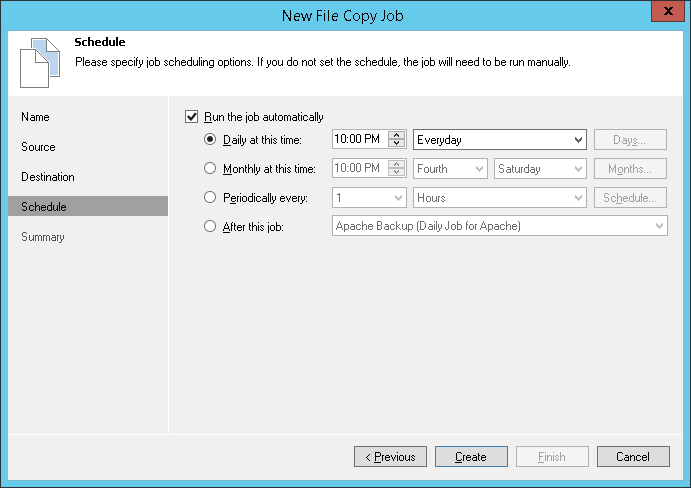Open the Apache Backup job dropdown

[x=659, y=227]
